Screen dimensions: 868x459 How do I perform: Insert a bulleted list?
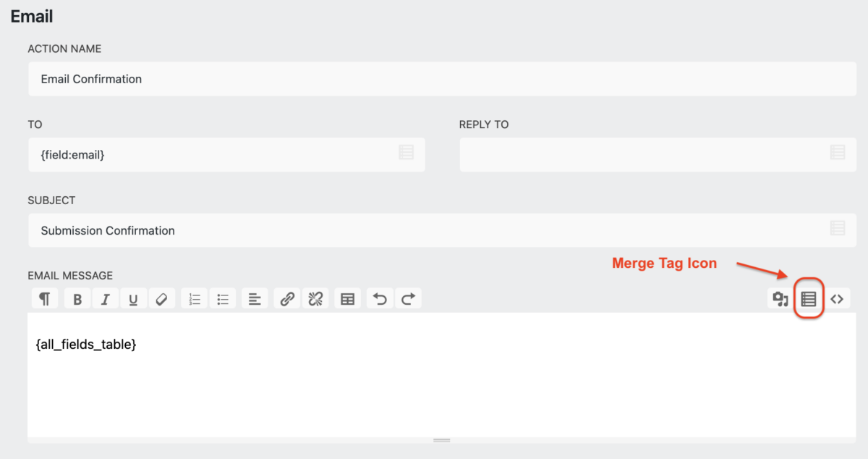coord(223,298)
